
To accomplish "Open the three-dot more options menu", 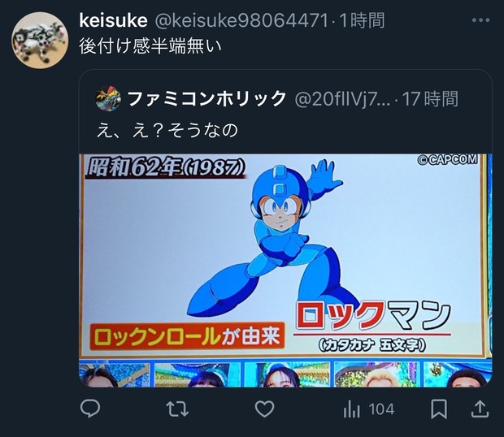I will 481,20.
